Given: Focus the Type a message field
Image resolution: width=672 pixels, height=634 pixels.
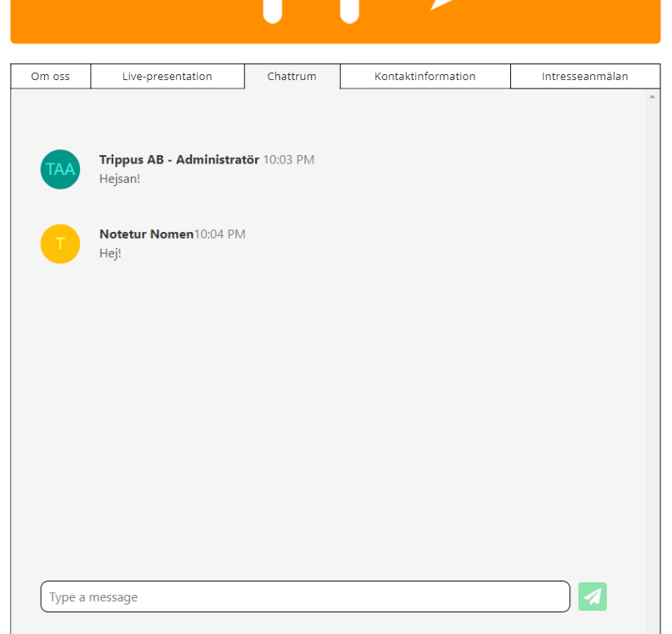Looking at the screenshot, I should pos(305,596).
